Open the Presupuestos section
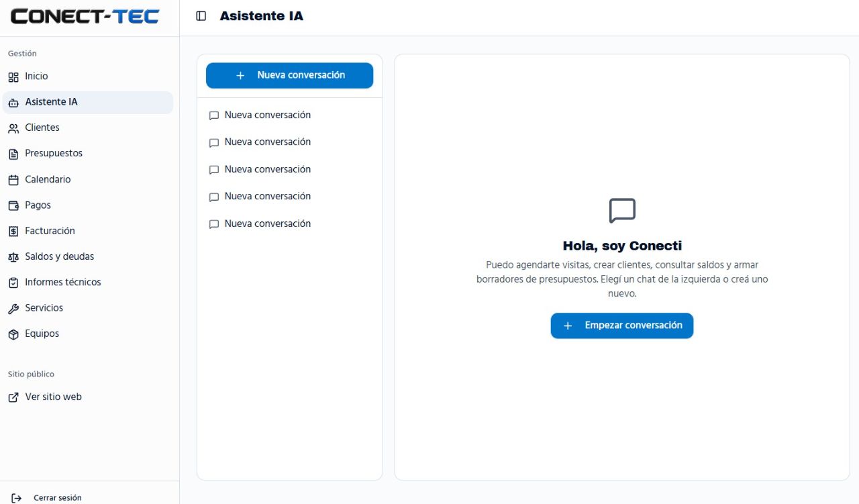Image resolution: width=859 pixels, height=504 pixels. coord(88,154)
